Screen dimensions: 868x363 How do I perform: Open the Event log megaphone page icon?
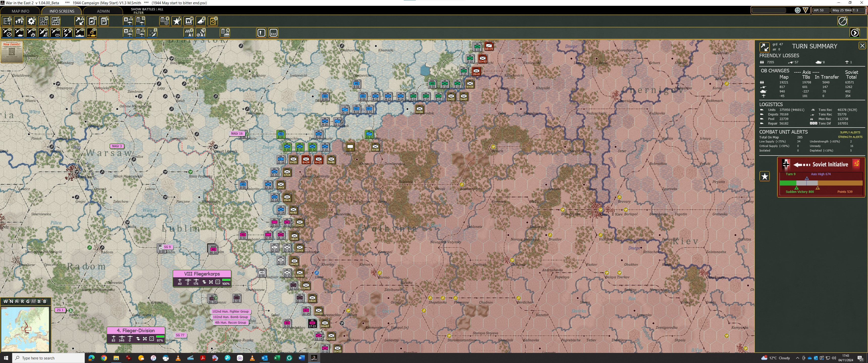(x=92, y=21)
